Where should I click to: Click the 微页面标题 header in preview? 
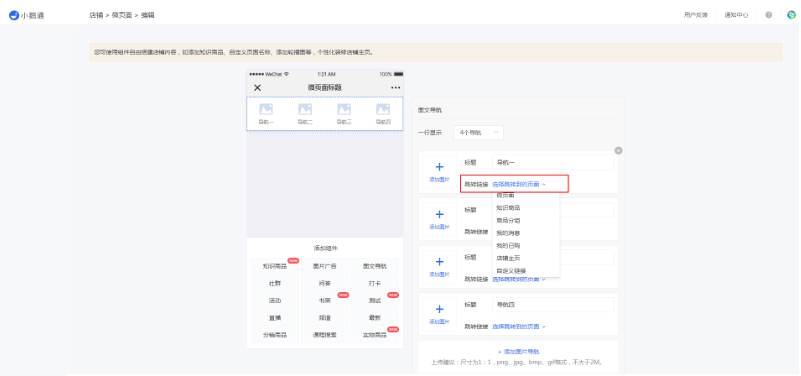(x=324, y=88)
